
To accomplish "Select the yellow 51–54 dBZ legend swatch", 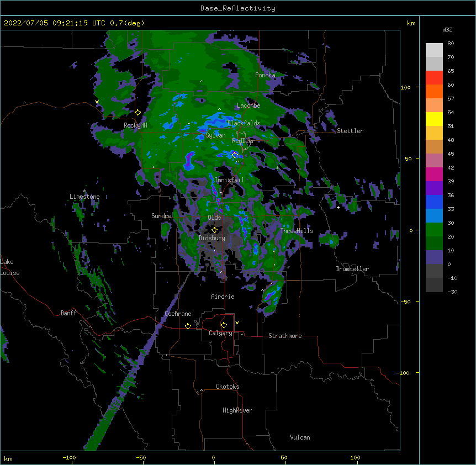I will [x=434, y=119].
